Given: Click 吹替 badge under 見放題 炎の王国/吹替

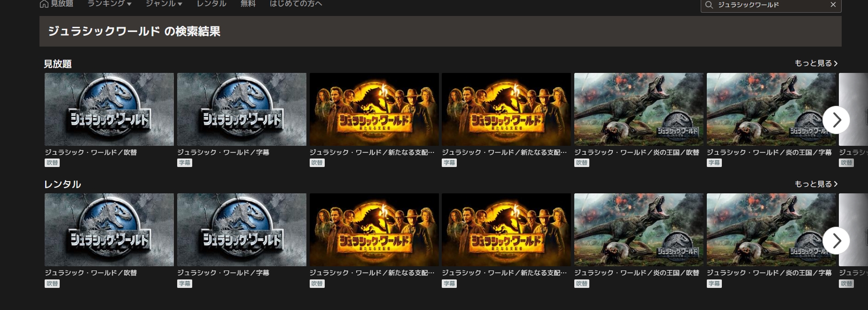Looking at the screenshot, I should (582, 163).
